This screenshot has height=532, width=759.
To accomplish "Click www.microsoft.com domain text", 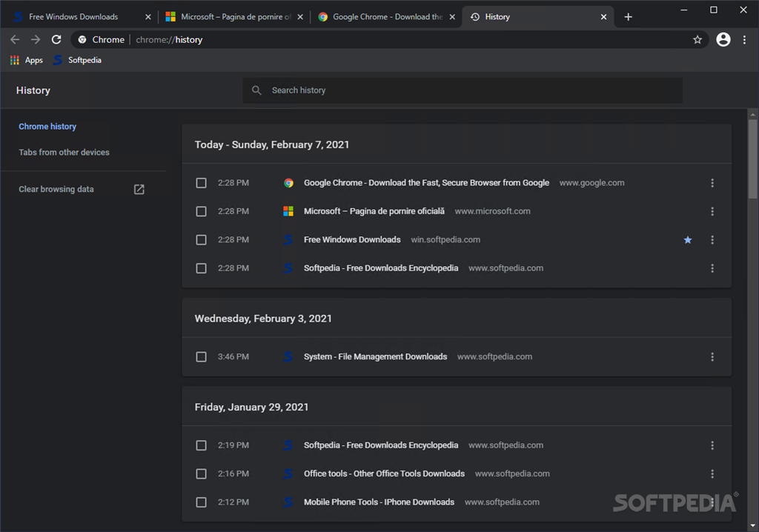I will (492, 212).
